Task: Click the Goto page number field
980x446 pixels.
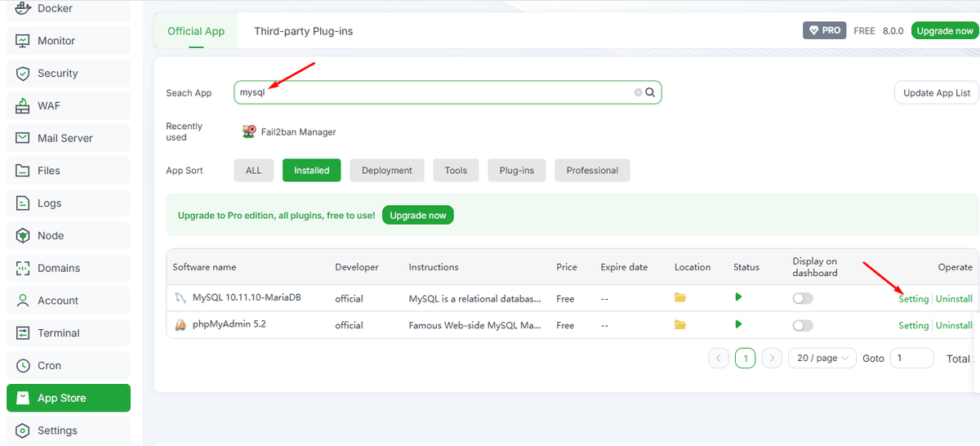Action: tap(911, 359)
